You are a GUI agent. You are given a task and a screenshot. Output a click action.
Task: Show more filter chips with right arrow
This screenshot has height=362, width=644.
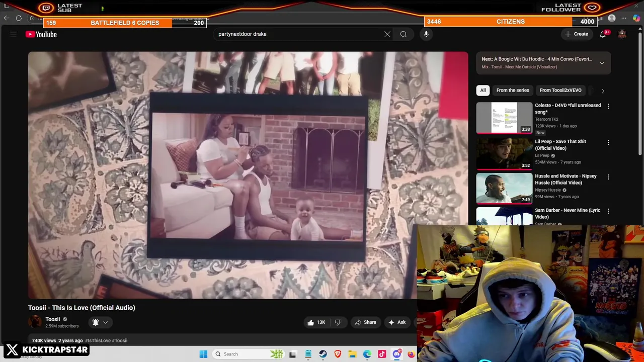click(x=603, y=90)
